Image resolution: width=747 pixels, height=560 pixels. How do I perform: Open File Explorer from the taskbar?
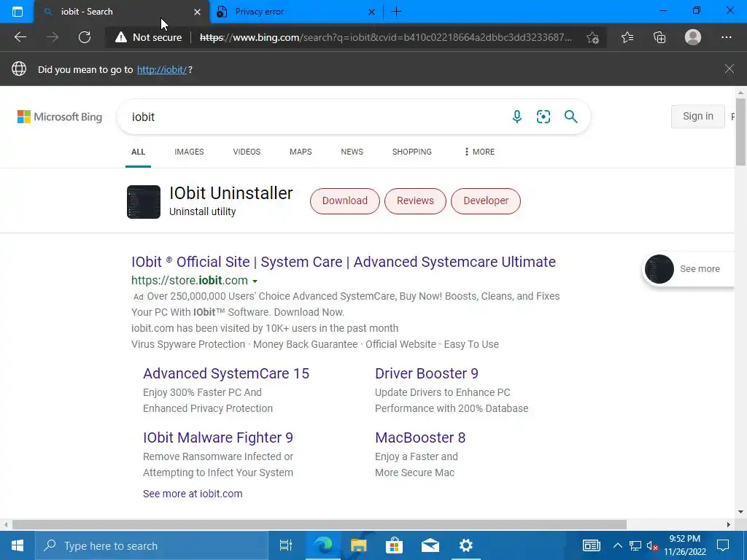coord(358,545)
